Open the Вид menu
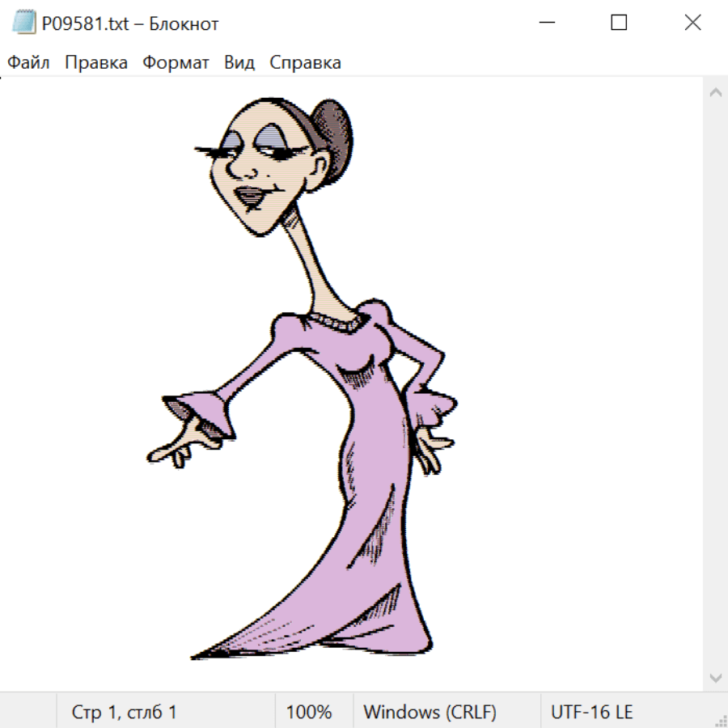This screenshot has height=728, width=728. (239, 63)
